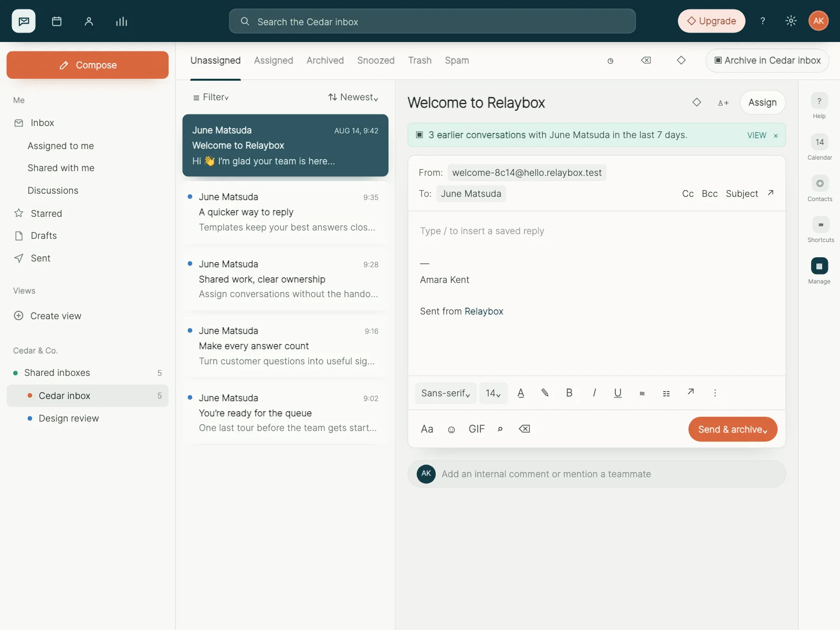The width and height of the screenshot is (840, 630).
Task: Open the 'A quicker way to reply' conversation
Action: pyautogui.click(x=285, y=213)
